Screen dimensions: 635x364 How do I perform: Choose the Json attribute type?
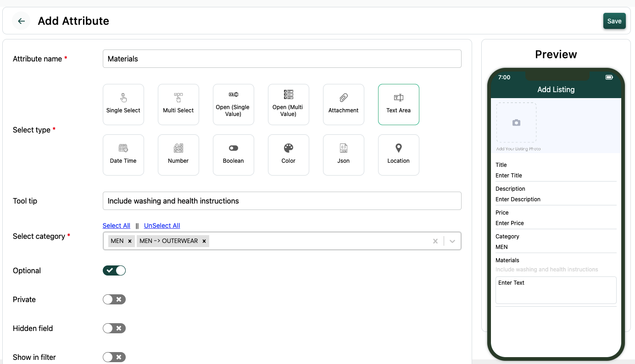[x=343, y=155]
